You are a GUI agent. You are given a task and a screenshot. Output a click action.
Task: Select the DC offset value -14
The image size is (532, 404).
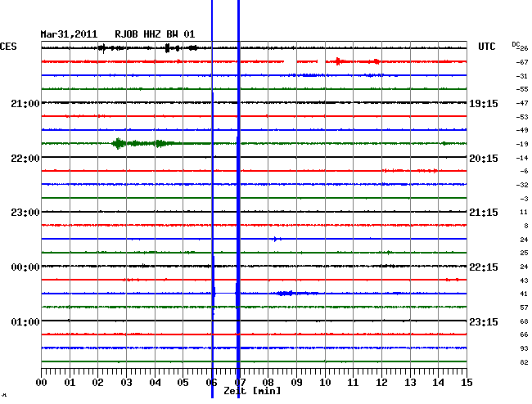click(x=522, y=158)
